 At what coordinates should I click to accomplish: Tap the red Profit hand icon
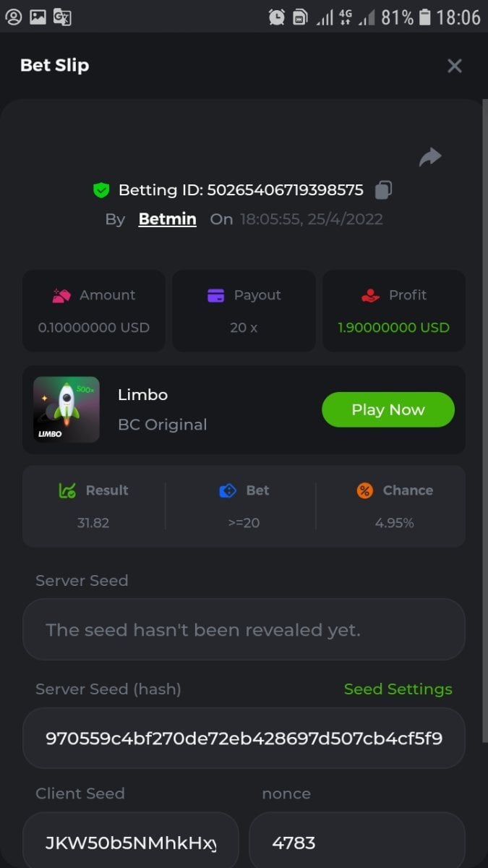click(370, 295)
